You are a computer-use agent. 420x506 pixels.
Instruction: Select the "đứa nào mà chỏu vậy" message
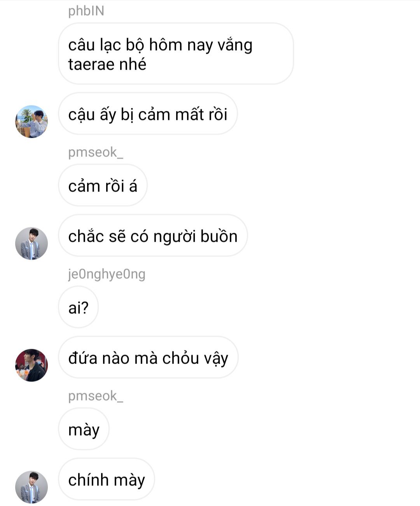148,357
